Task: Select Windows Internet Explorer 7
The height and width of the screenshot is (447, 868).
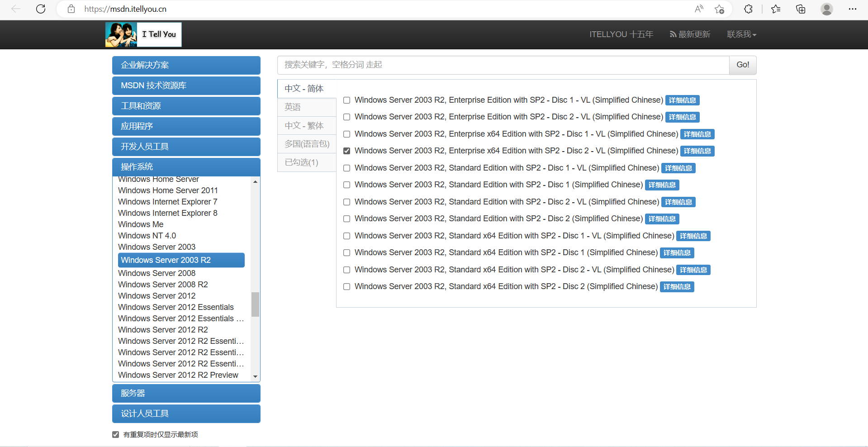Action: [x=168, y=202]
